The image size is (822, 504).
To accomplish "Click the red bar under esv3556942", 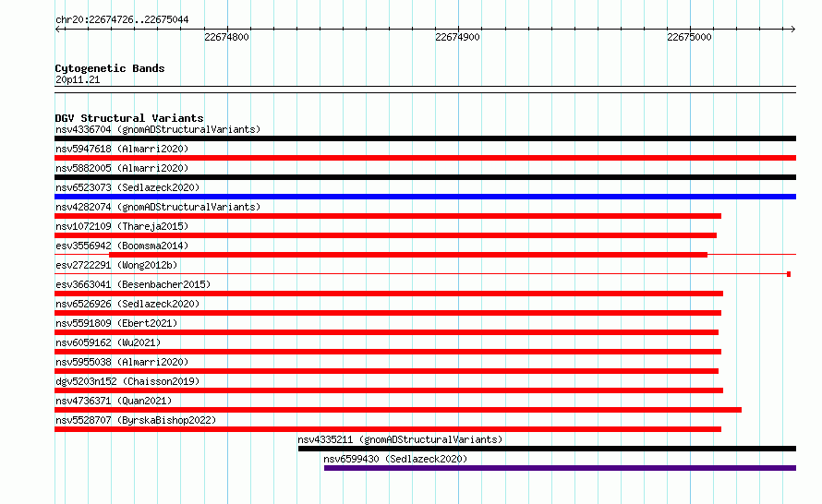I will 408,255.
